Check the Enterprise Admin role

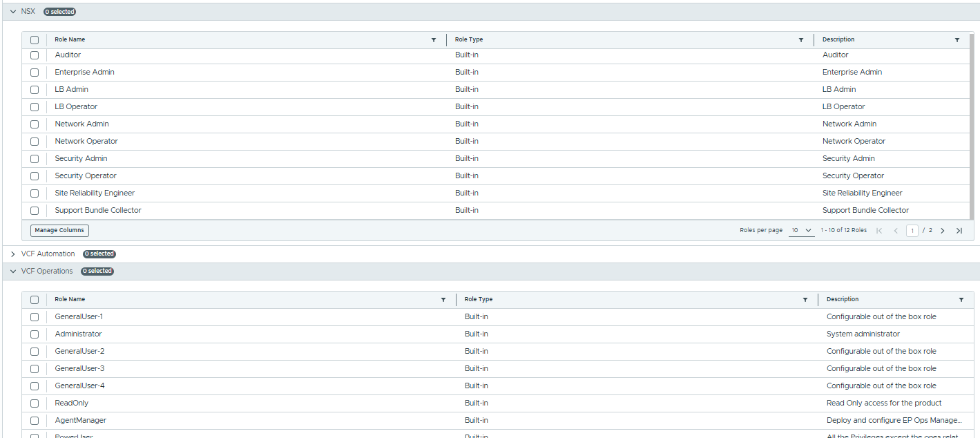point(35,73)
